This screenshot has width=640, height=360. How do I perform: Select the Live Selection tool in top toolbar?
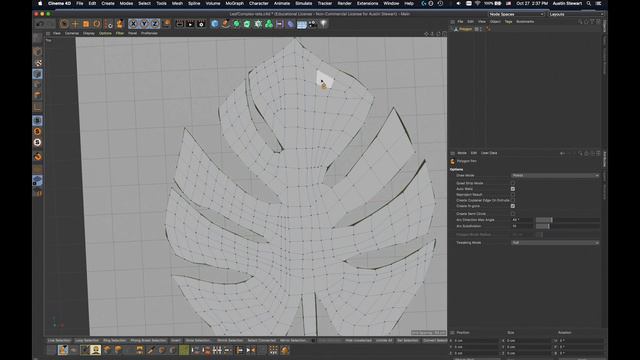click(x=64, y=24)
